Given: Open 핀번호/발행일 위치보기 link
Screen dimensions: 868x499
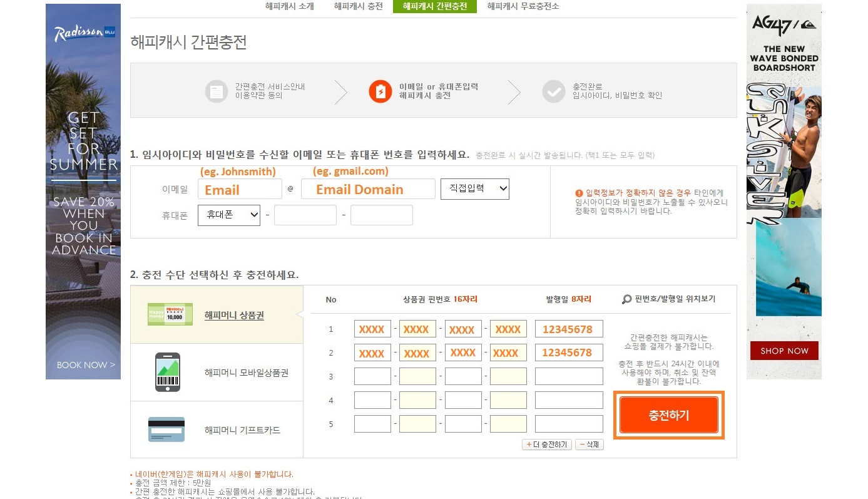Looking at the screenshot, I should tap(675, 299).
